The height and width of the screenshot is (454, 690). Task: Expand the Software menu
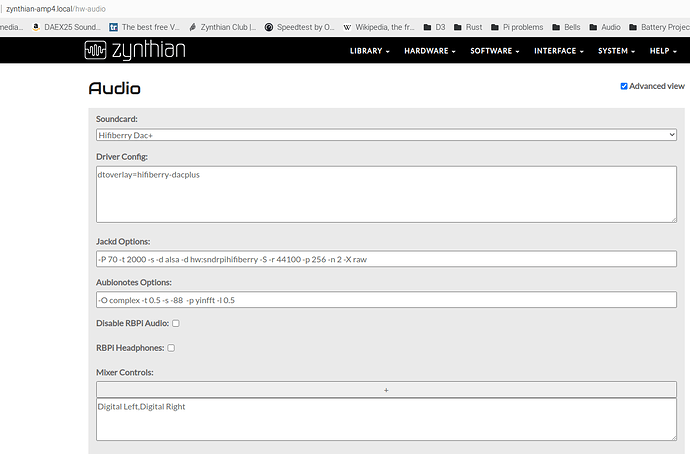(495, 51)
